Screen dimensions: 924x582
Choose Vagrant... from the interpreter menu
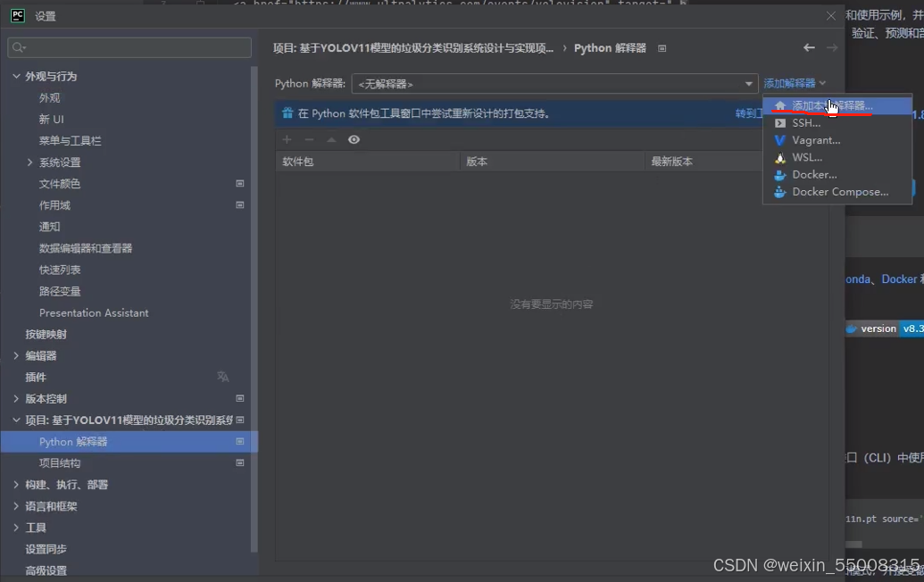837,140
